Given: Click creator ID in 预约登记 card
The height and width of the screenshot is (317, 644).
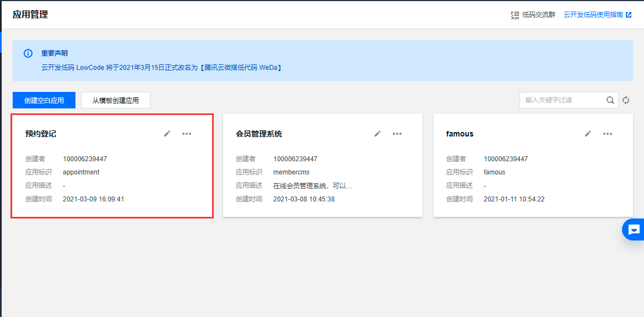Looking at the screenshot, I should coord(85,158).
